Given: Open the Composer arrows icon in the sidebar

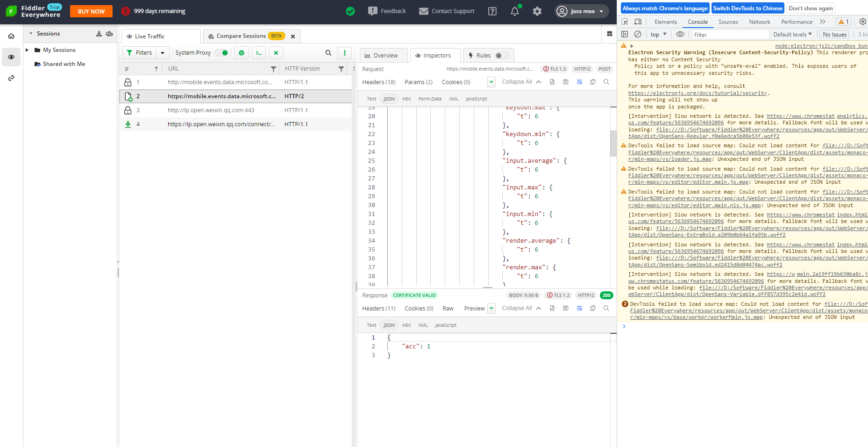Looking at the screenshot, I should tap(11, 78).
